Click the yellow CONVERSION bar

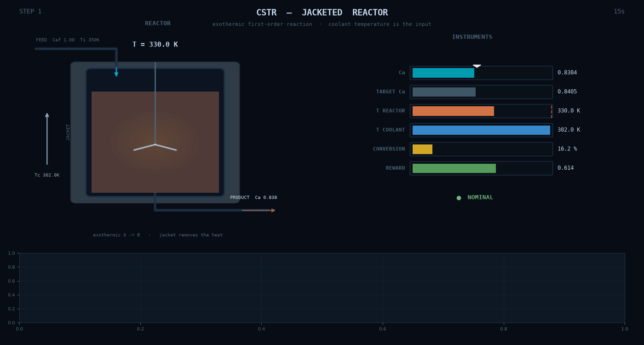pyautogui.click(x=422, y=149)
